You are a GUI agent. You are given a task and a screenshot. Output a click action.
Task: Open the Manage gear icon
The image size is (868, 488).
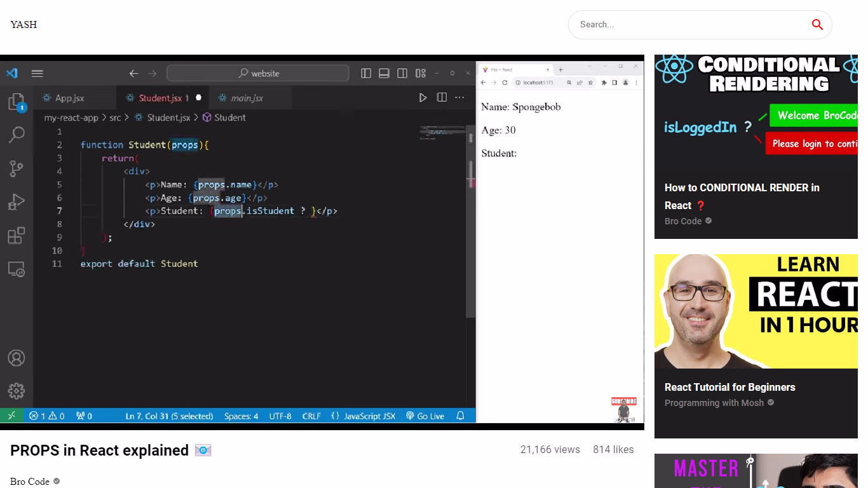[17, 391]
